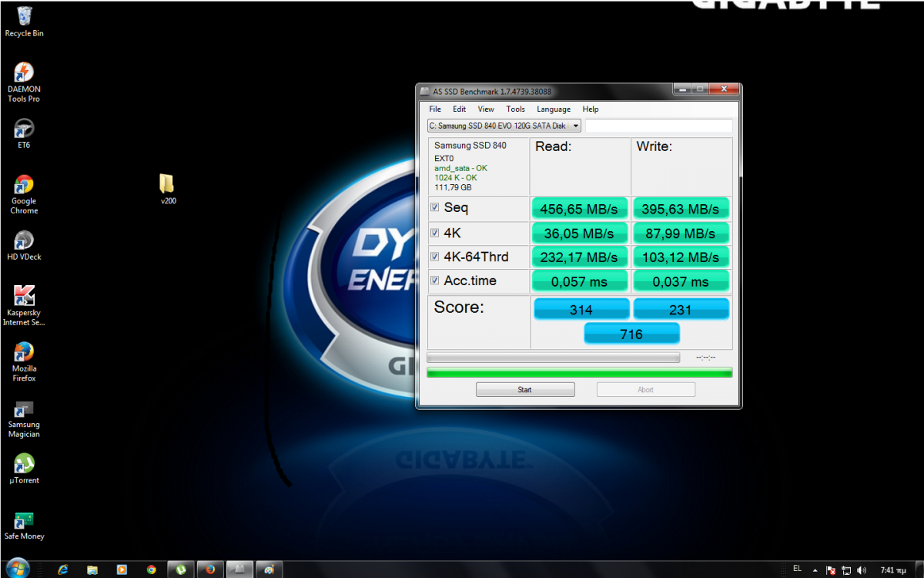The image size is (924, 578).
Task: Click the 4K-64Thrd write result 103,12 MB/s
Action: [681, 257]
